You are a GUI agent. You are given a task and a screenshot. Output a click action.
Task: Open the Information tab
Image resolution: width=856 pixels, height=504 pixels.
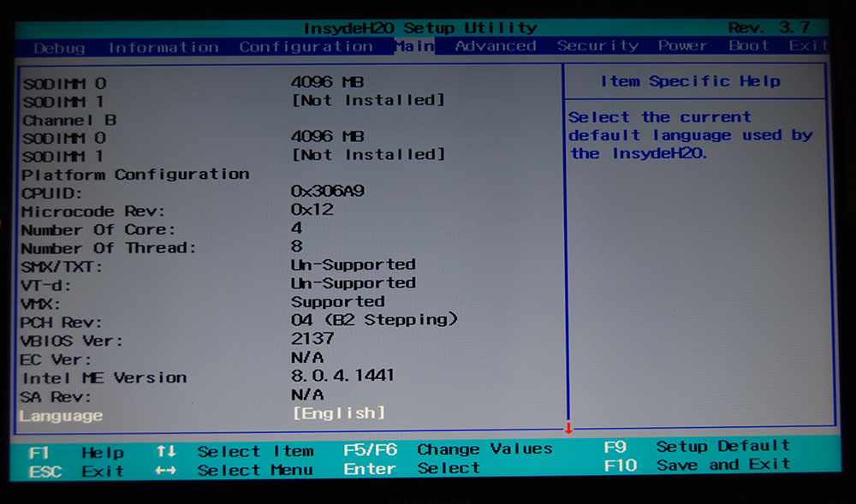(x=163, y=47)
